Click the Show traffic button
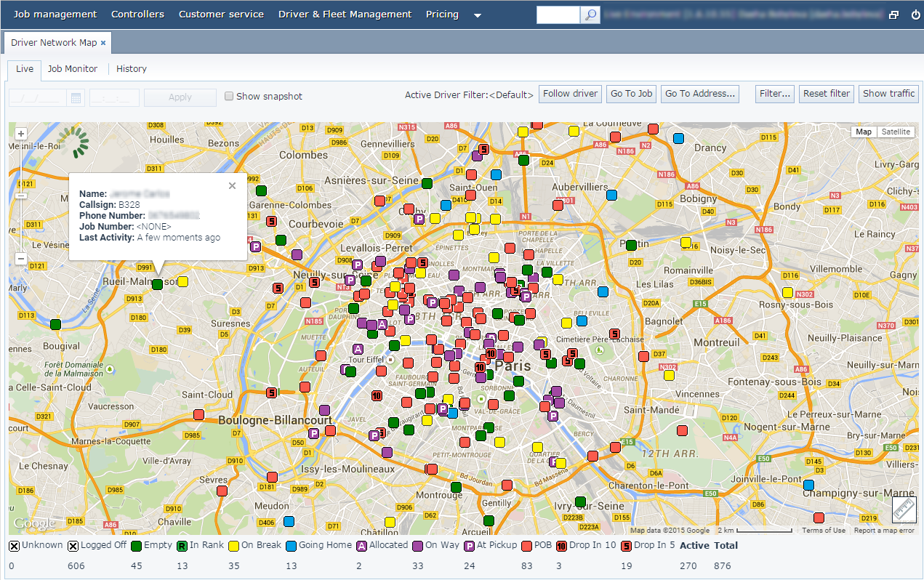Image resolution: width=924 pixels, height=580 pixels. click(888, 94)
